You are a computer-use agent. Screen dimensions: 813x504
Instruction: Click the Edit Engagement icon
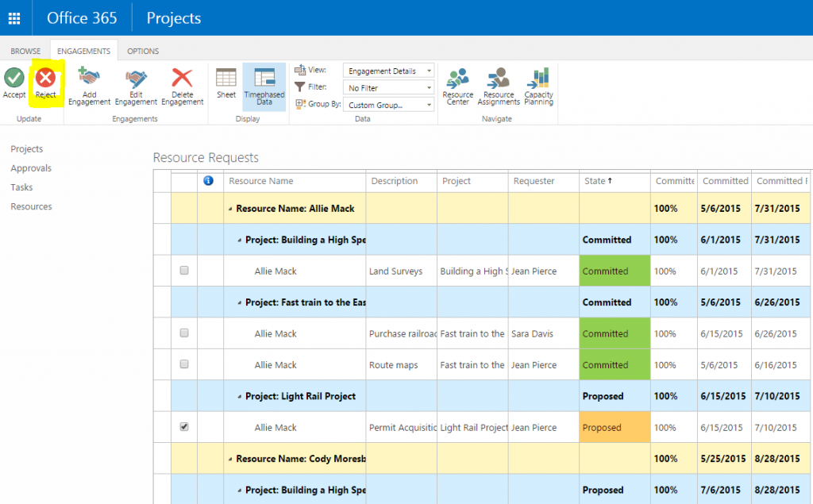coord(136,78)
